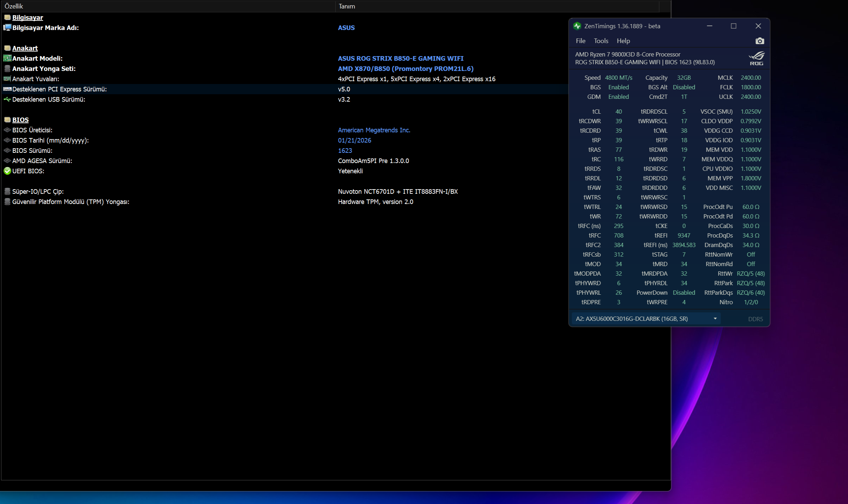This screenshot has width=848, height=504.
Task: Open the ASUS ROG STRIX B850-E GAMING WIFI link
Action: [401, 58]
